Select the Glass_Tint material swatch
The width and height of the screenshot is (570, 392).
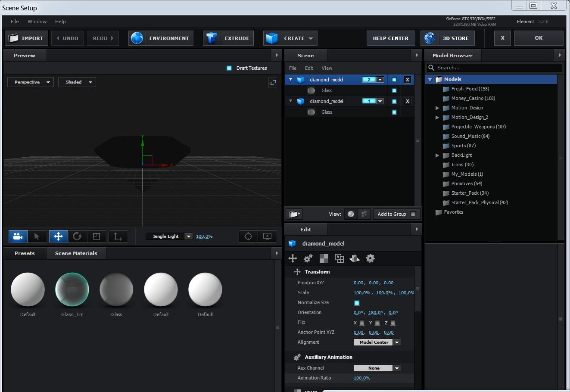tap(72, 290)
